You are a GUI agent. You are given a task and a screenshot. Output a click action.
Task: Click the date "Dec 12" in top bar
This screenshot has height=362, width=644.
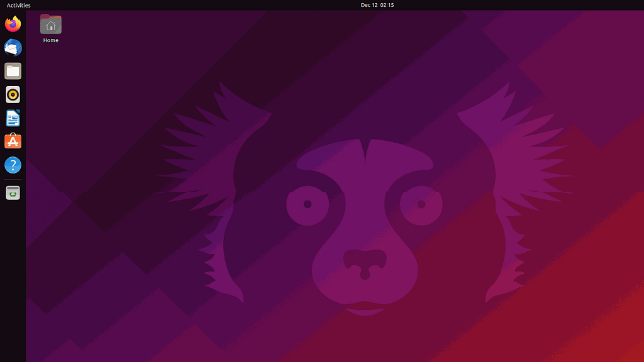tap(369, 5)
